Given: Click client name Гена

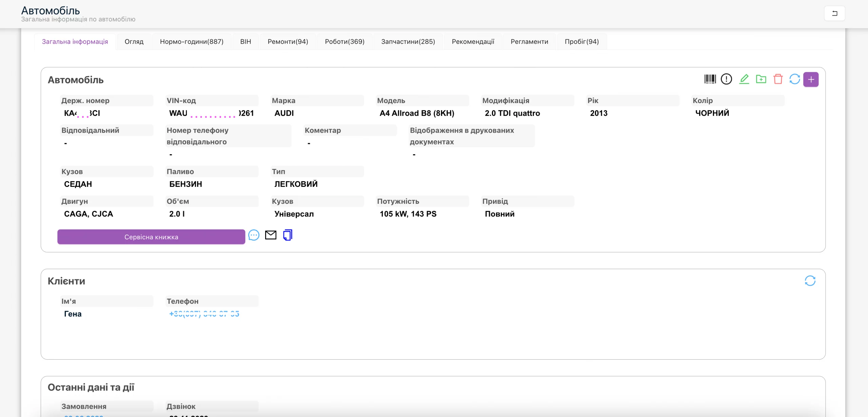Looking at the screenshot, I should tap(73, 314).
